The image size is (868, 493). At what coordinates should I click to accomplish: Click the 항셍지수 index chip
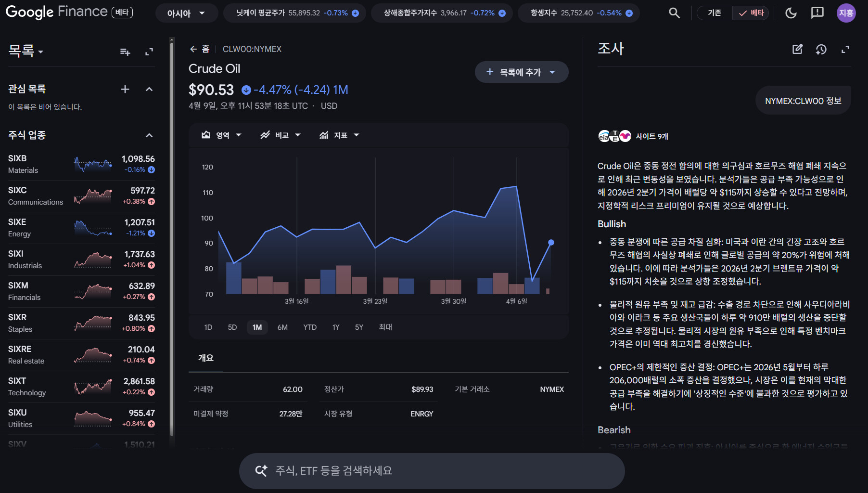pos(579,13)
